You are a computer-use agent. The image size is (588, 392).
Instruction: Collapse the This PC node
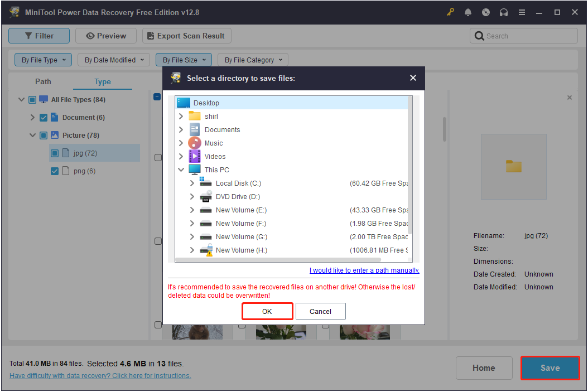tap(181, 170)
